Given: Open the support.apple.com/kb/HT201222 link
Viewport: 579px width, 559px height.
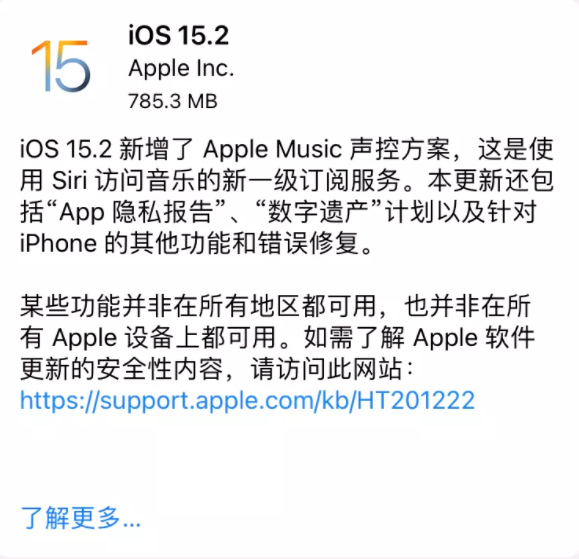Looking at the screenshot, I should (x=247, y=400).
